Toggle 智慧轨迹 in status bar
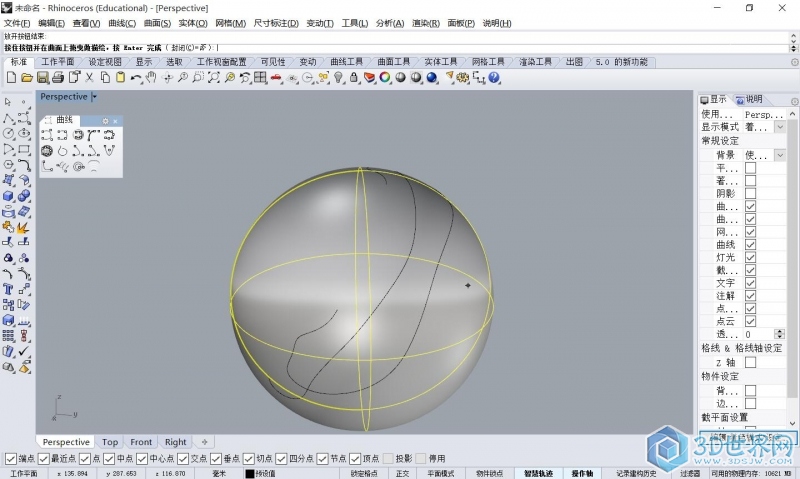Viewport: 800px width, 479px height. click(538, 473)
